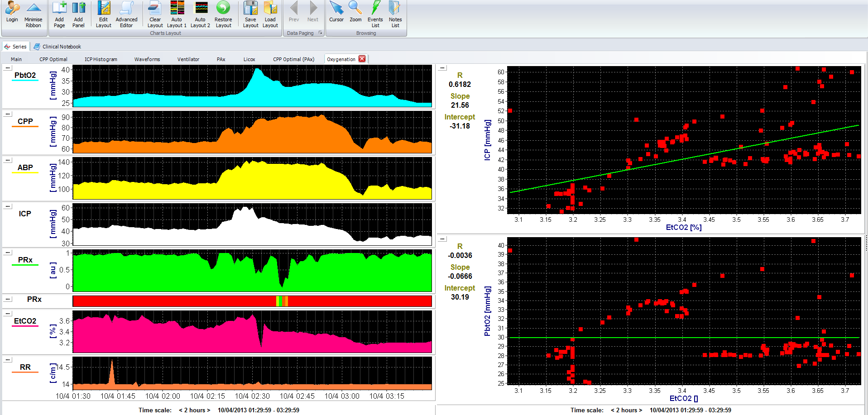868x415 pixels.
Task: Minimise the ribbon
Action: point(34,9)
